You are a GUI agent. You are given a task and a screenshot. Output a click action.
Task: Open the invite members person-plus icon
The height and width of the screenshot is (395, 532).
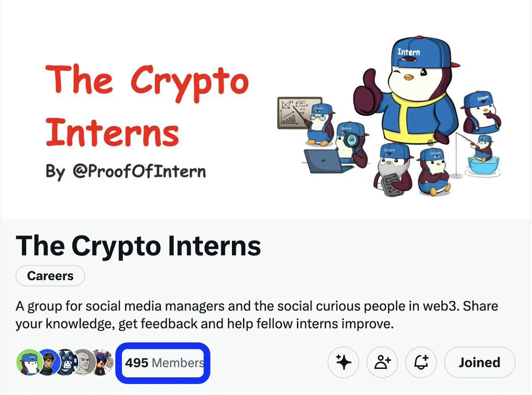382,362
